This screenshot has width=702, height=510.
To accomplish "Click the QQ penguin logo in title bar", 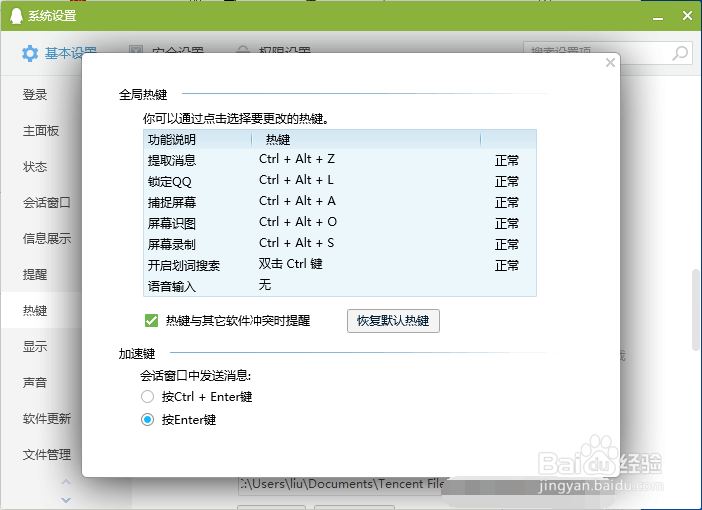I will pyautogui.click(x=16, y=16).
